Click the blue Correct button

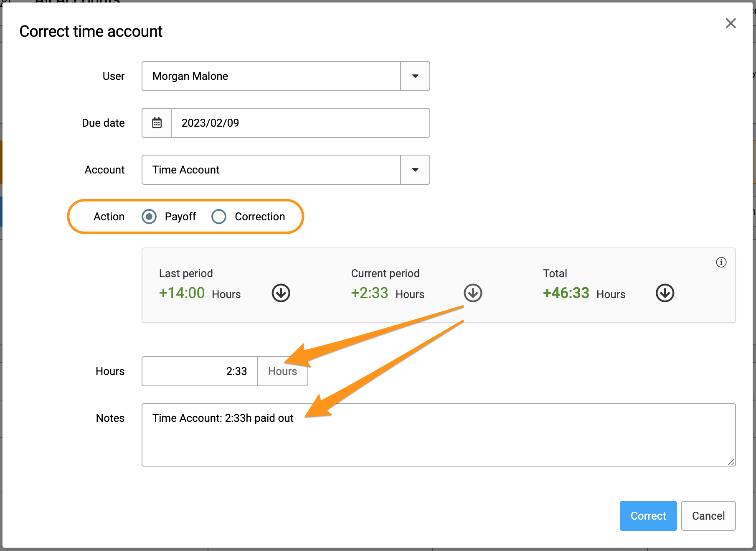pos(648,516)
